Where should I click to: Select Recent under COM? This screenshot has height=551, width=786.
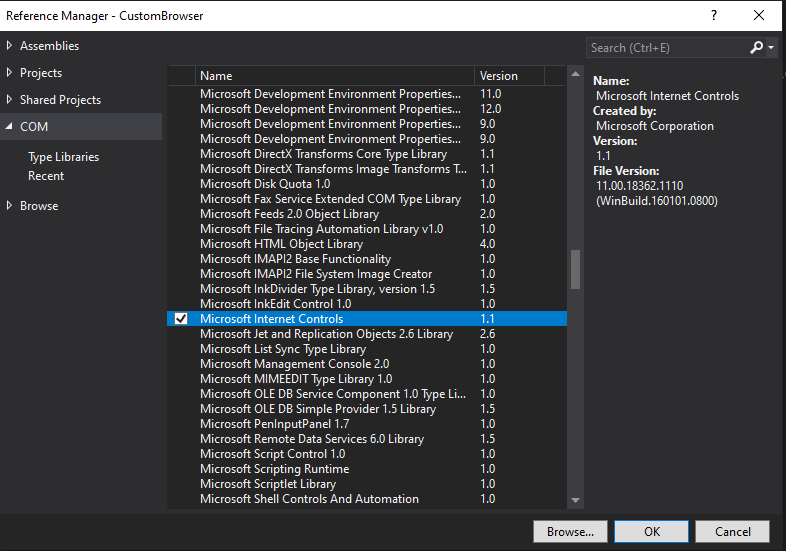46,176
